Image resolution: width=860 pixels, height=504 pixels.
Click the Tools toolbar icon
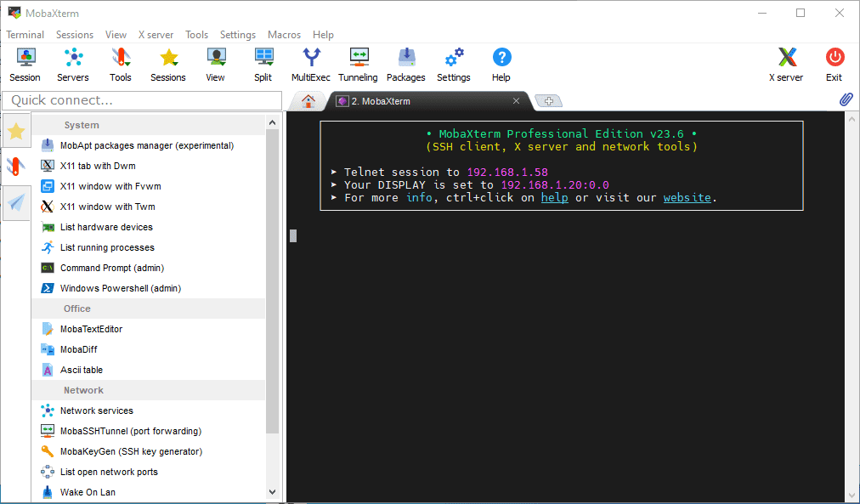(x=120, y=65)
